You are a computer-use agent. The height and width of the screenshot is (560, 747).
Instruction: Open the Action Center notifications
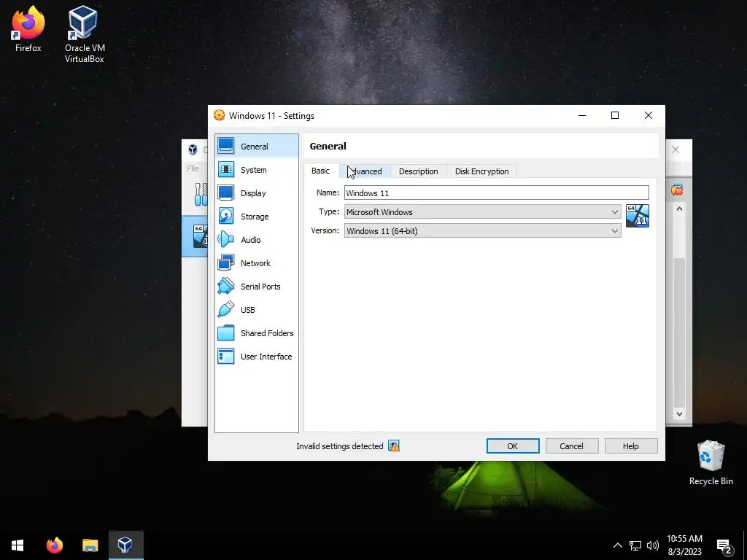click(x=724, y=545)
